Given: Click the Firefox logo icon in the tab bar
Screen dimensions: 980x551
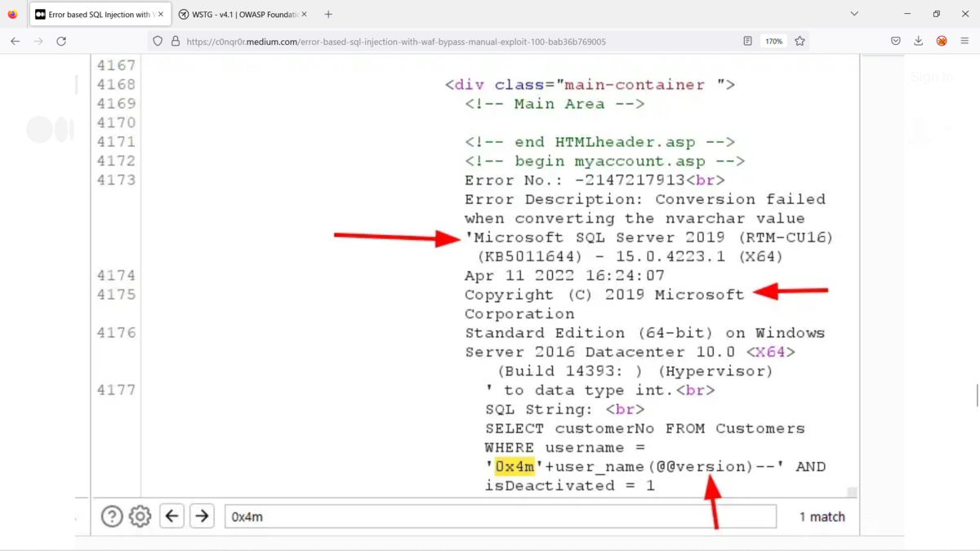Looking at the screenshot, I should tap(12, 14).
